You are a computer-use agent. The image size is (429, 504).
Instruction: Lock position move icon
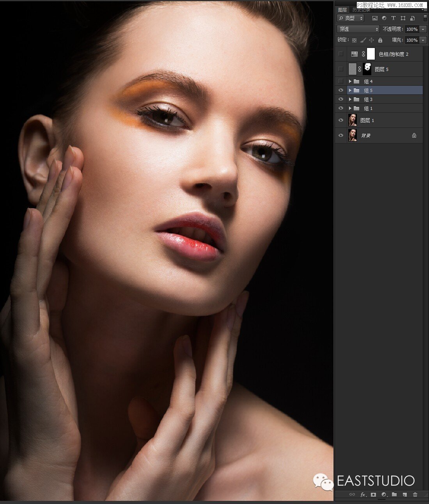click(371, 40)
